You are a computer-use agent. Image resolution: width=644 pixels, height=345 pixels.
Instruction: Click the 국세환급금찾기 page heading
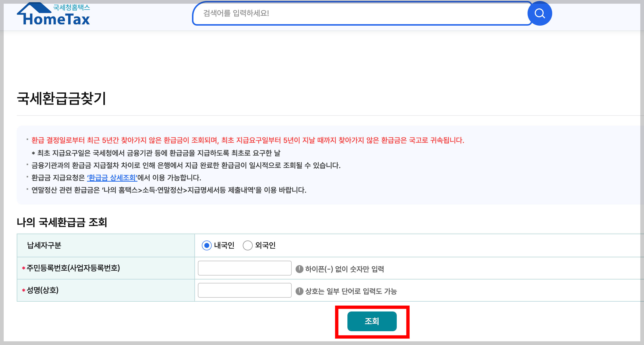[61, 98]
